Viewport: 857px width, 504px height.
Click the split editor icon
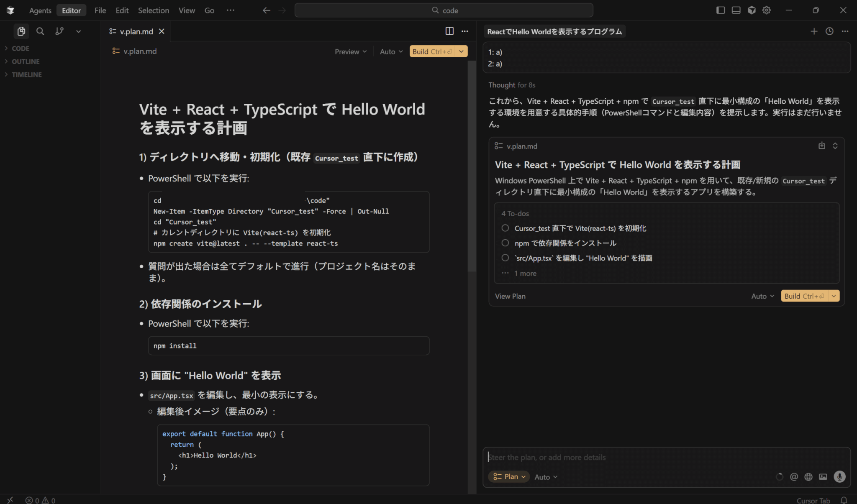(x=449, y=31)
